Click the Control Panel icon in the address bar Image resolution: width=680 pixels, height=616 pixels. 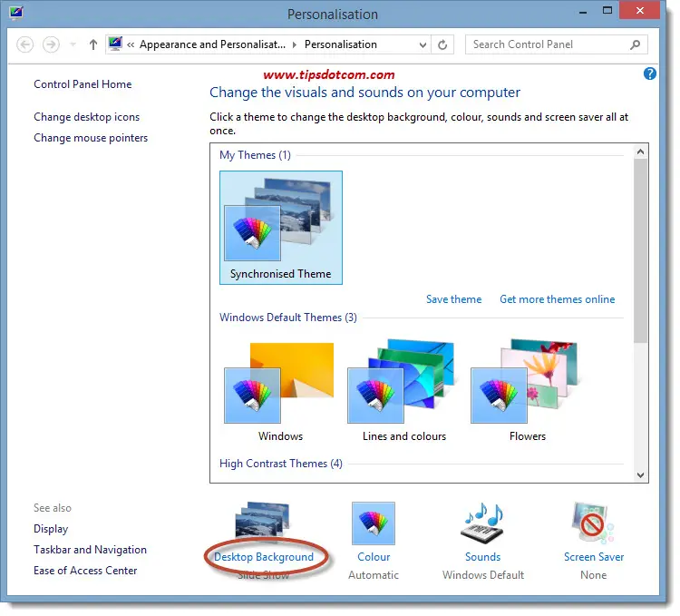click(x=115, y=44)
